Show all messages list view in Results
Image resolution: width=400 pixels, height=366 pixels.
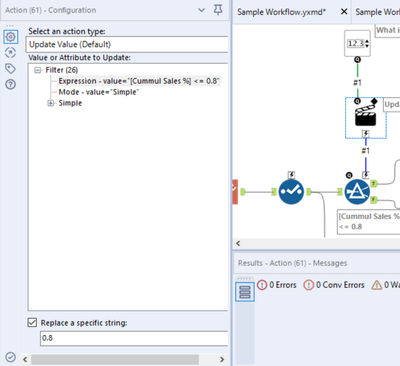[x=245, y=292]
